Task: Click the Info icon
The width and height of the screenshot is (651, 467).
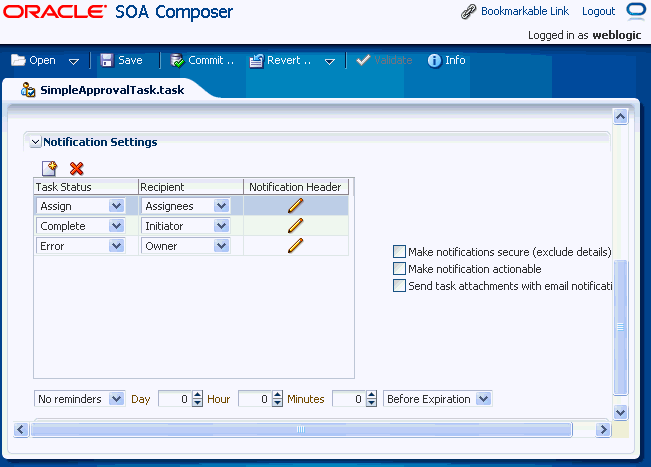Action: 434,61
